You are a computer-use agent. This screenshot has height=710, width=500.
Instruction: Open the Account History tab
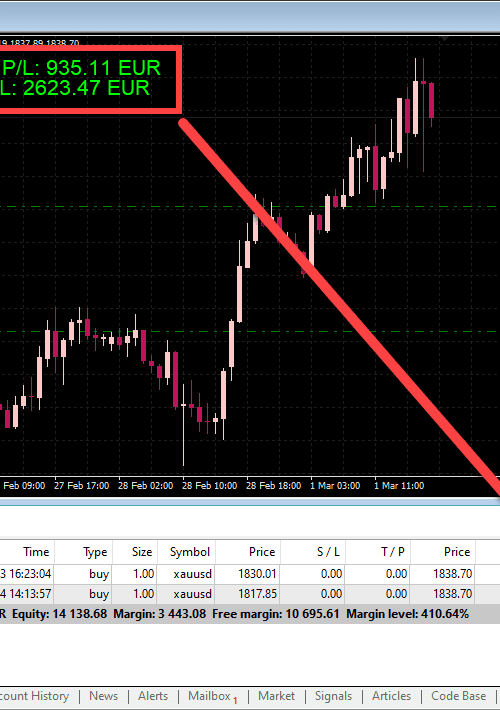[x=34, y=696]
